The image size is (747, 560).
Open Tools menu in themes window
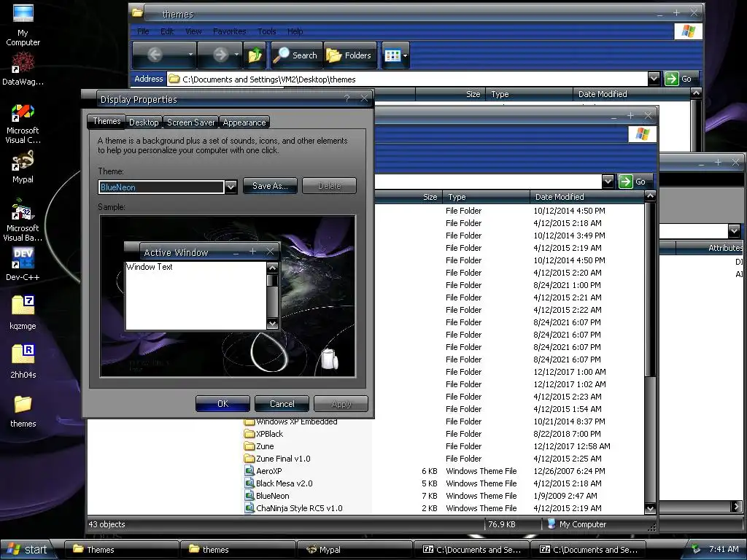tap(267, 31)
